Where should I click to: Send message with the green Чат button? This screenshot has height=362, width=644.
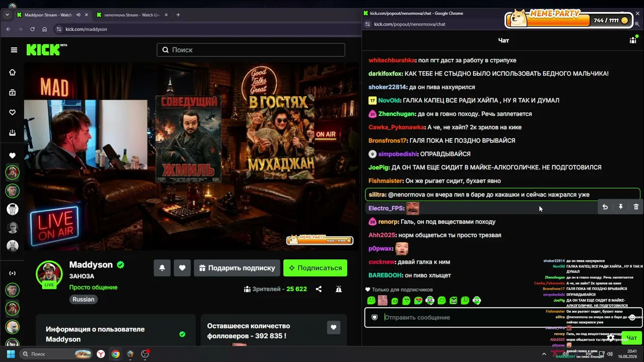[x=631, y=338]
